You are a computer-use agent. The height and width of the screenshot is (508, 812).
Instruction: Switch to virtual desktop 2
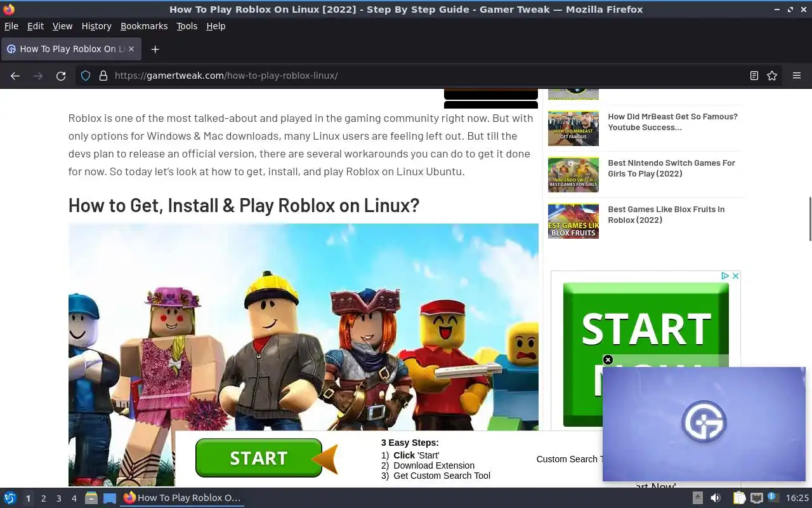click(x=43, y=498)
